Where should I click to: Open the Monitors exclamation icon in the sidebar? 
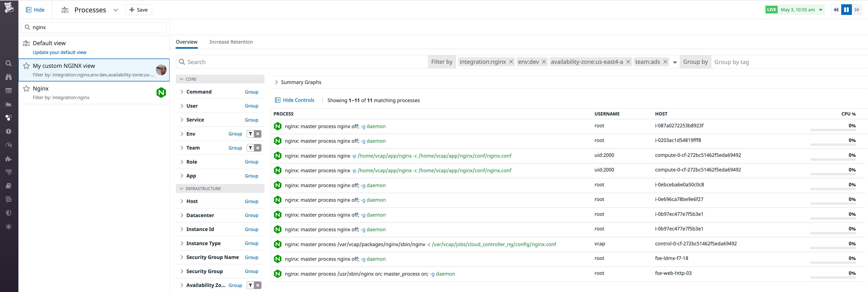[x=8, y=131]
